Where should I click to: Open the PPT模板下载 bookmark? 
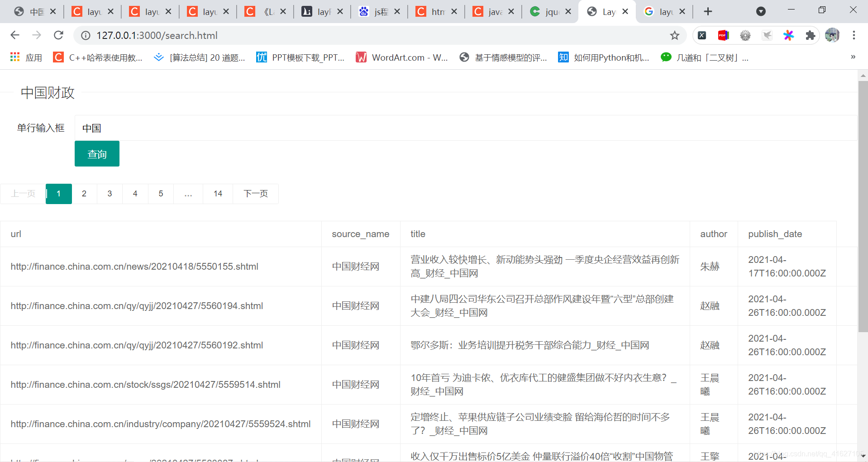point(300,57)
